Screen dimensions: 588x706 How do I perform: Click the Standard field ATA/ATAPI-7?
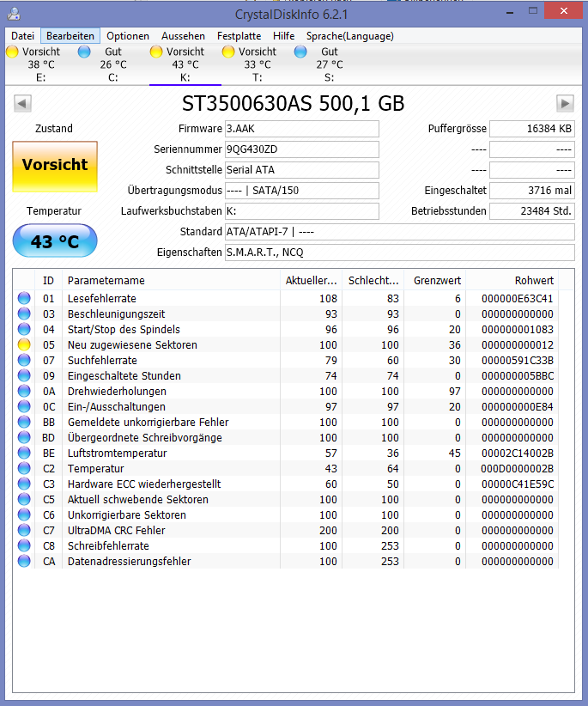[400, 232]
